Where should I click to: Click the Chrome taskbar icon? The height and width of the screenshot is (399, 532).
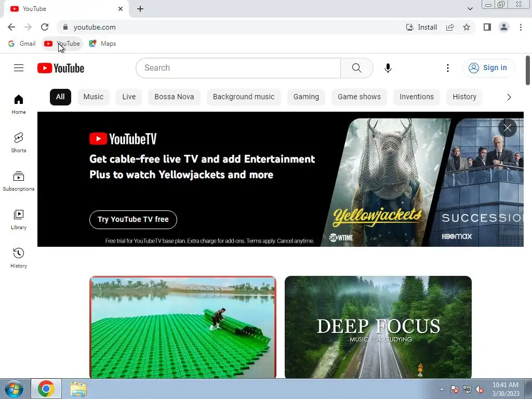[46, 389]
